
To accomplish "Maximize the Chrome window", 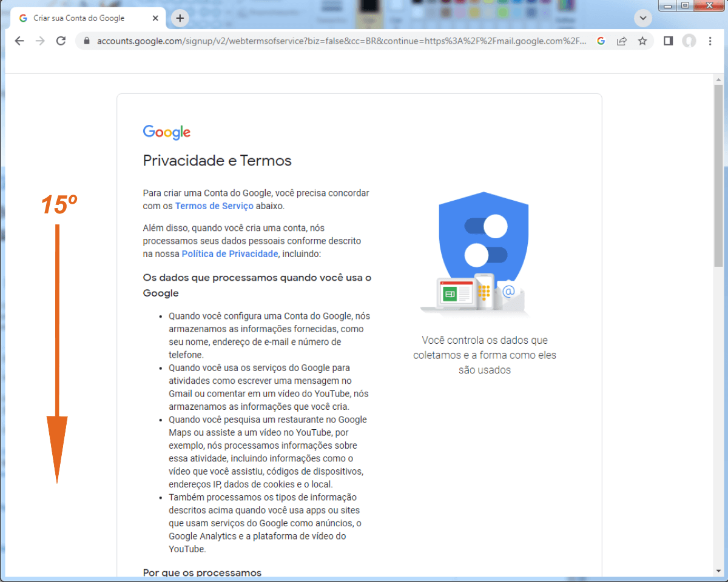I will click(x=685, y=5).
